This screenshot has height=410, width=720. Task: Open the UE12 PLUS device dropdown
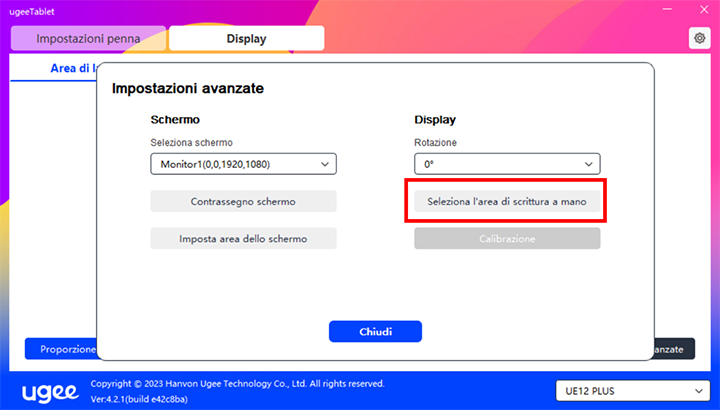point(631,390)
